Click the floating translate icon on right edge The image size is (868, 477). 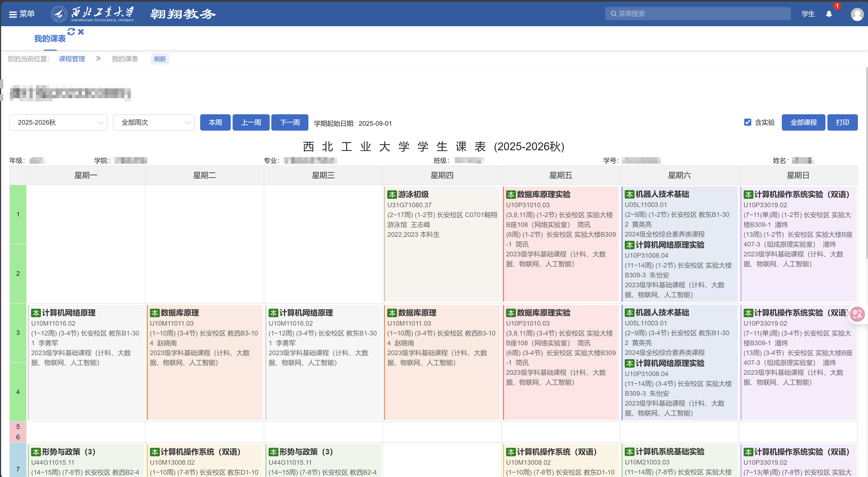[857, 314]
